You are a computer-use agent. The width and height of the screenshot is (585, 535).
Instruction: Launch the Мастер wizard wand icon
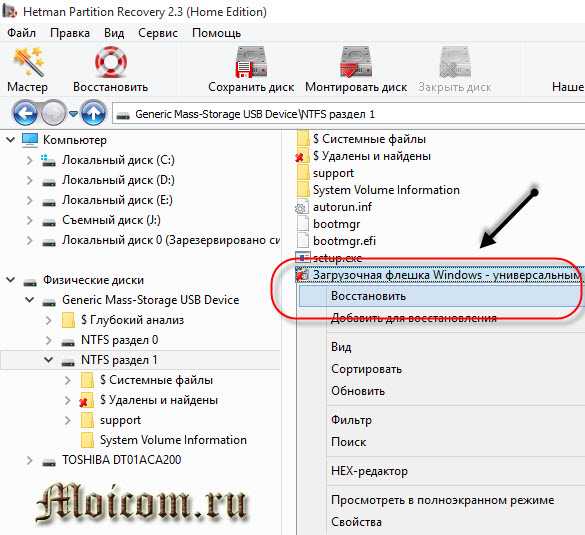[28, 62]
